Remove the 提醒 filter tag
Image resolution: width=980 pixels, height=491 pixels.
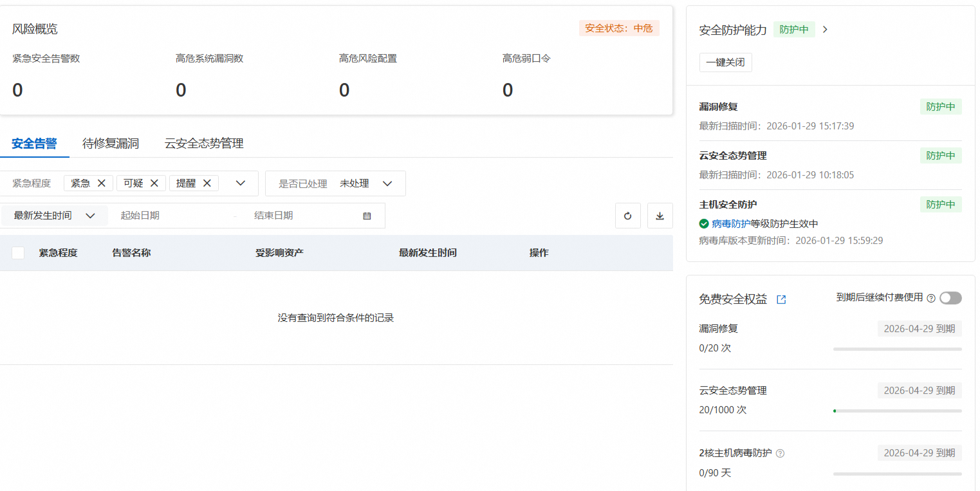click(x=207, y=183)
